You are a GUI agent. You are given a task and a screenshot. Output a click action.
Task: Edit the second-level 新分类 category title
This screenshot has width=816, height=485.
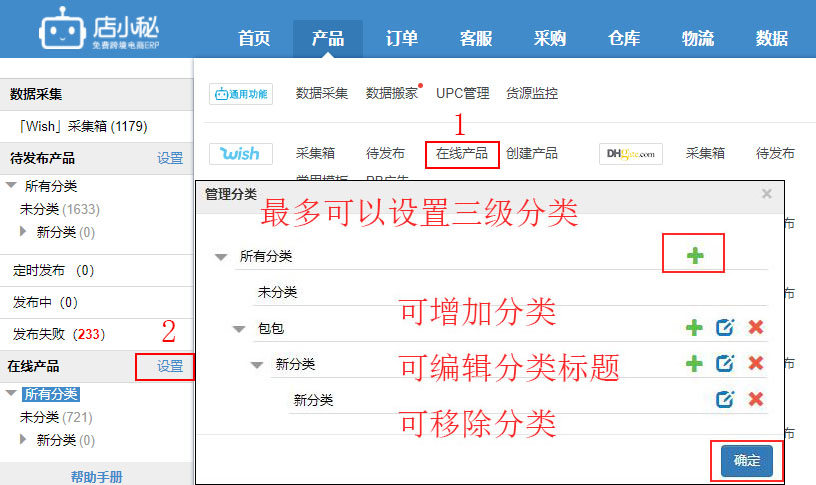[725, 363]
